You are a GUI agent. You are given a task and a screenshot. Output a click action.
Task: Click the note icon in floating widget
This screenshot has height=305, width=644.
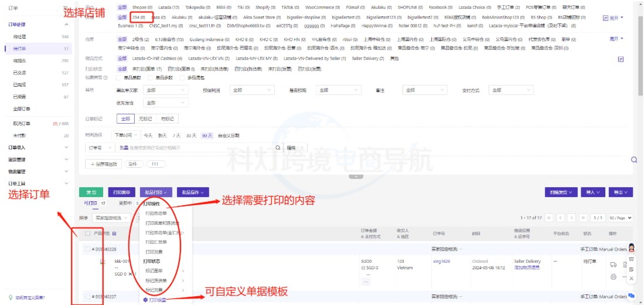pyautogui.click(x=632, y=270)
